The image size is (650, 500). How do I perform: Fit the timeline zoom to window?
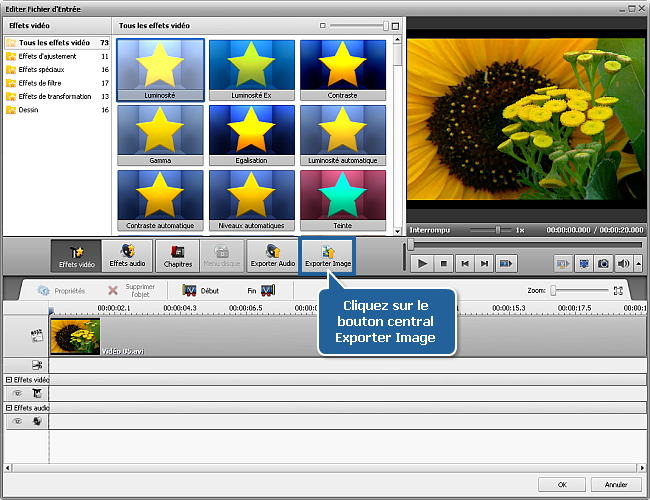(618, 290)
